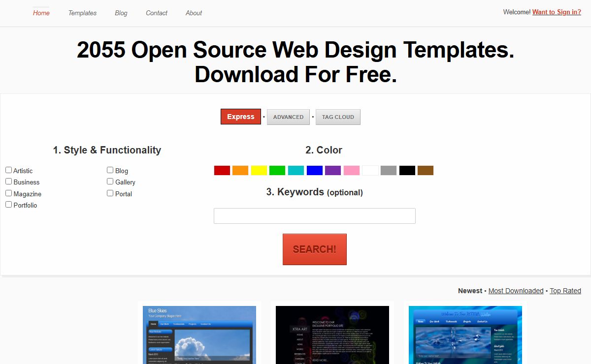The image size is (591, 364).
Task: Open the Blue Skies template thumbnail
Action: click(x=199, y=334)
